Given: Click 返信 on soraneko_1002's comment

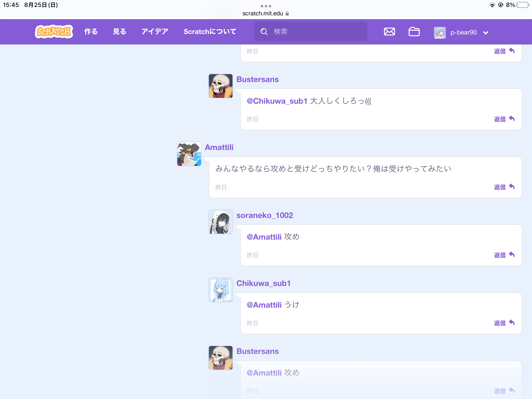Looking at the screenshot, I should pos(500,255).
